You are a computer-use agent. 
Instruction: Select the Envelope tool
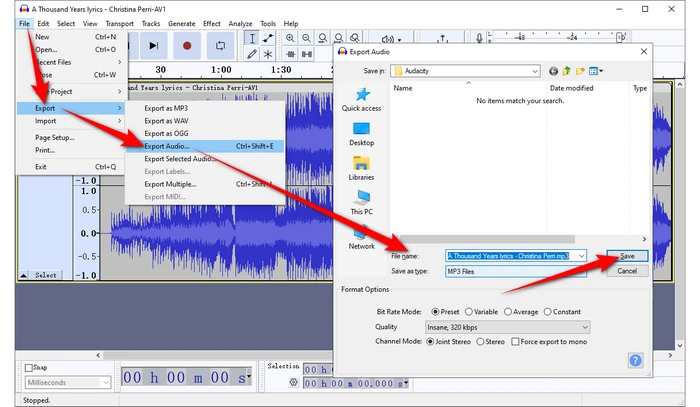(x=268, y=39)
